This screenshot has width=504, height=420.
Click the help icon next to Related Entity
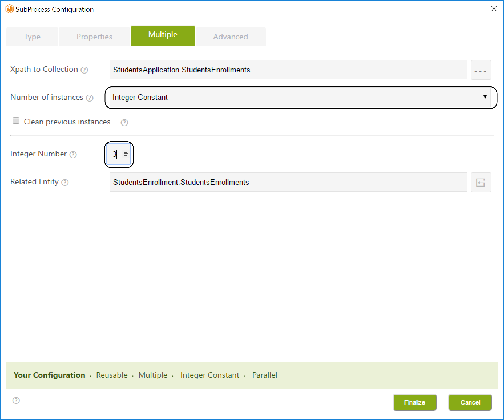65,182
